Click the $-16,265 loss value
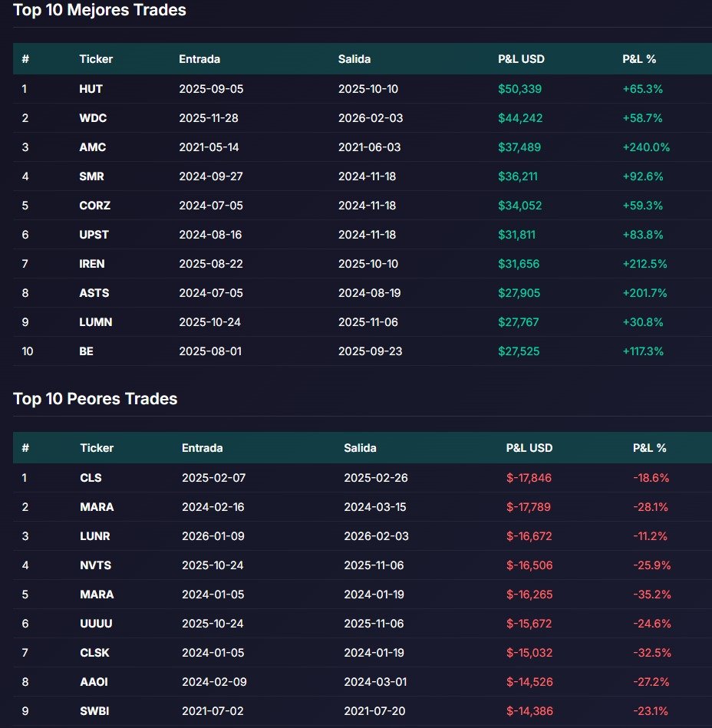Viewport: 712px width, 728px height. tap(529, 595)
